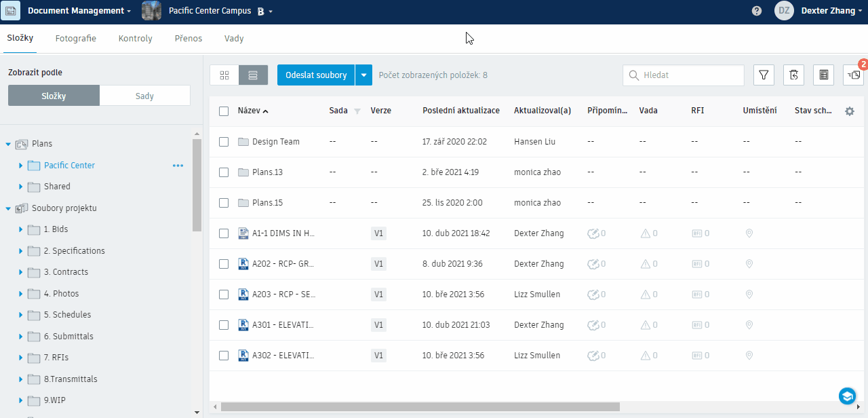
Task: Check the Design Team folder checkbox
Action: click(224, 142)
